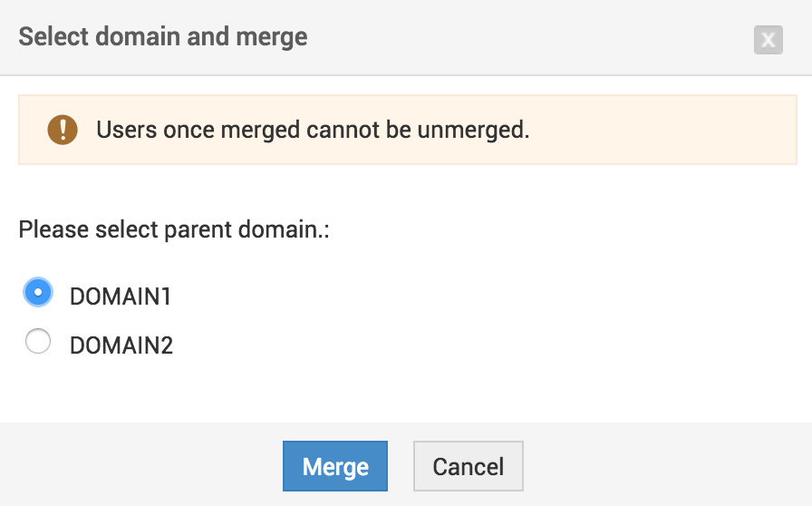Click the word 'Users' in the warning banner

127,130
